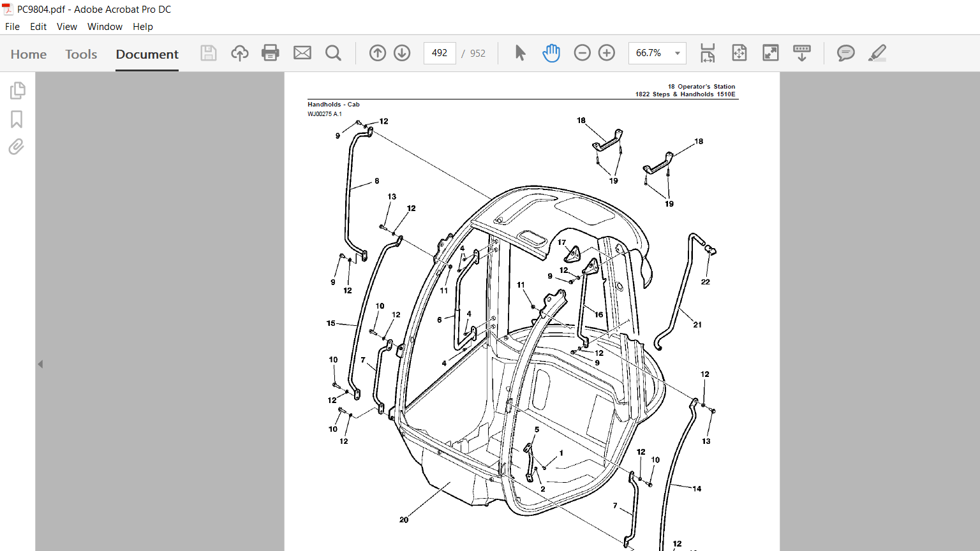The image size is (980, 551).
Task: Open the Help menu
Action: [x=143, y=27]
